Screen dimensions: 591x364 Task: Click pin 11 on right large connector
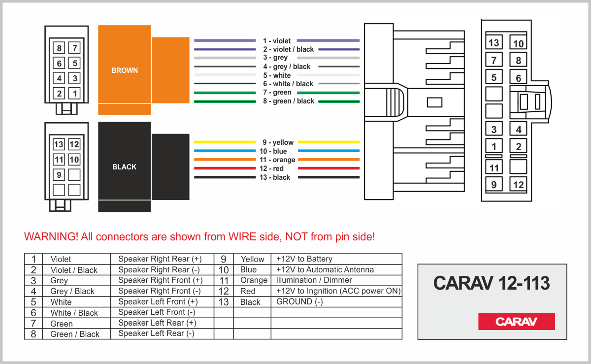(494, 167)
